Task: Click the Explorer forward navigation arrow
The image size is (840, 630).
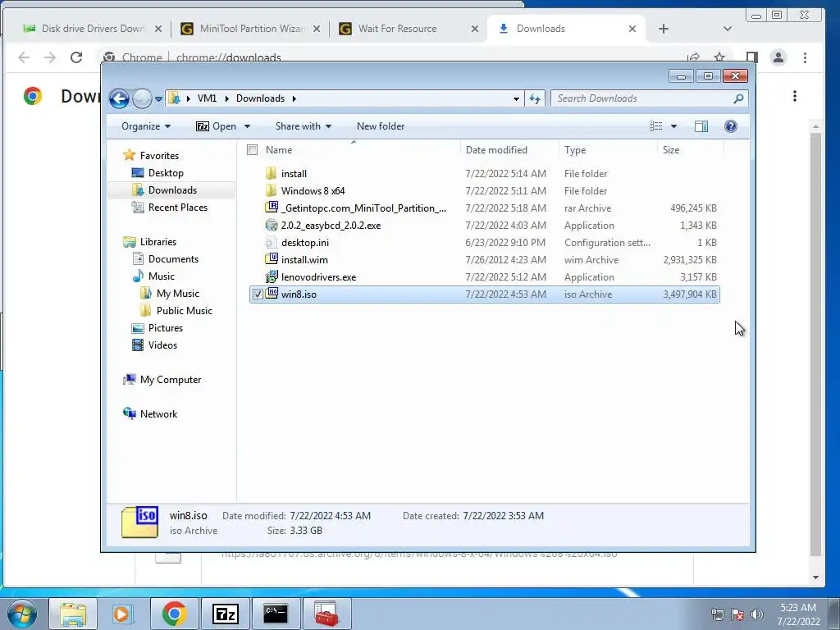Action: coord(142,98)
